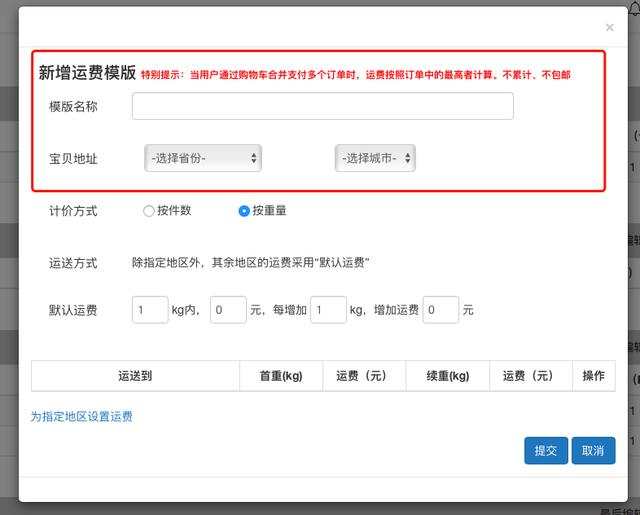
Task: Click the 每增加 weight increment field
Action: tap(328, 310)
